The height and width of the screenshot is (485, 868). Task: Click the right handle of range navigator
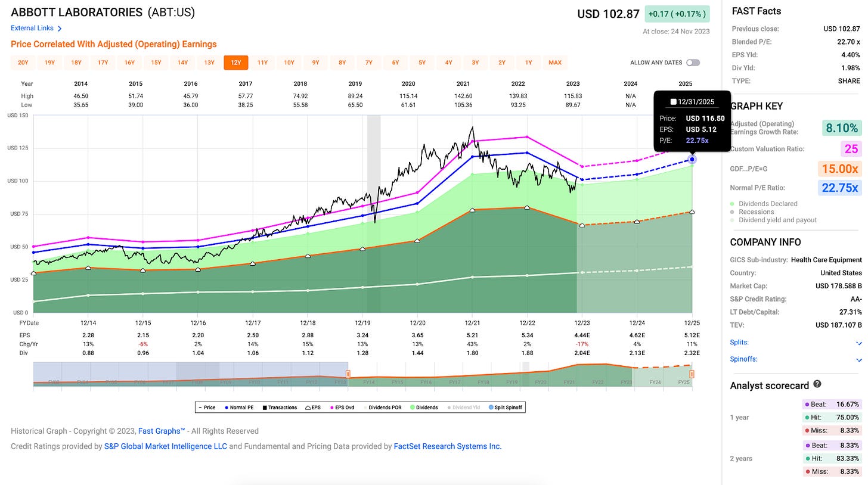click(x=692, y=374)
